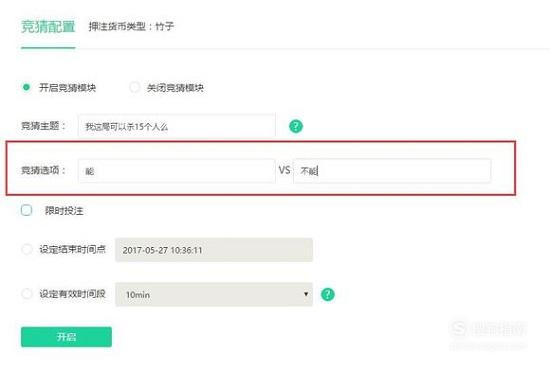Viewport: 550px width, 375px height.
Task: Select the 关闭竞猜模块 radio button
Action: (x=134, y=87)
